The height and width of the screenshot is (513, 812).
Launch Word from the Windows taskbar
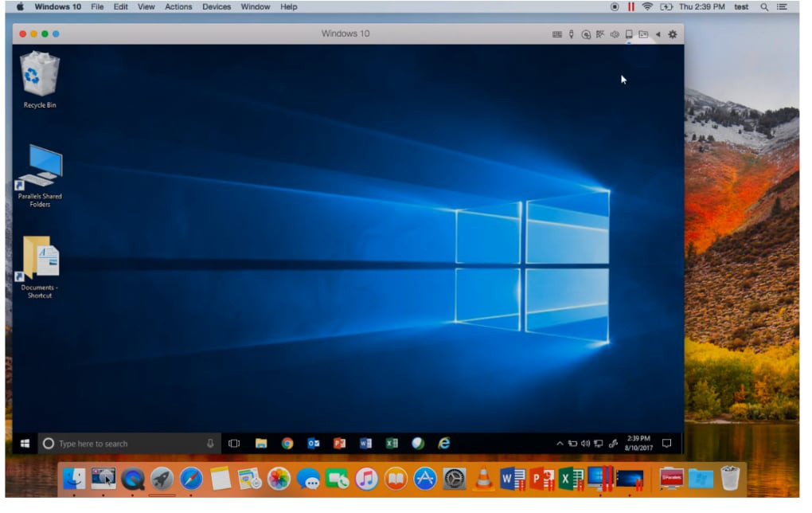point(365,444)
